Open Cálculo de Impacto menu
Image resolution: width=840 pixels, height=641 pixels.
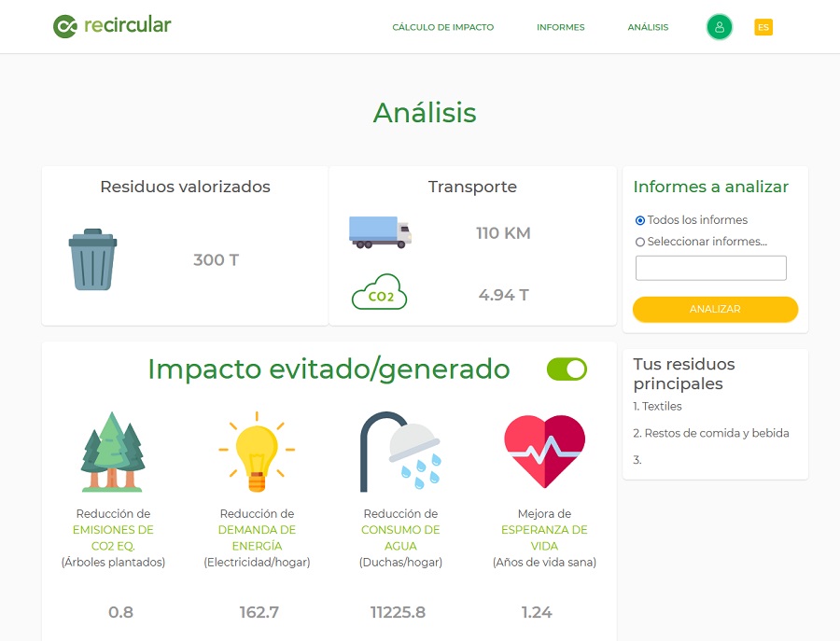pos(443,27)
